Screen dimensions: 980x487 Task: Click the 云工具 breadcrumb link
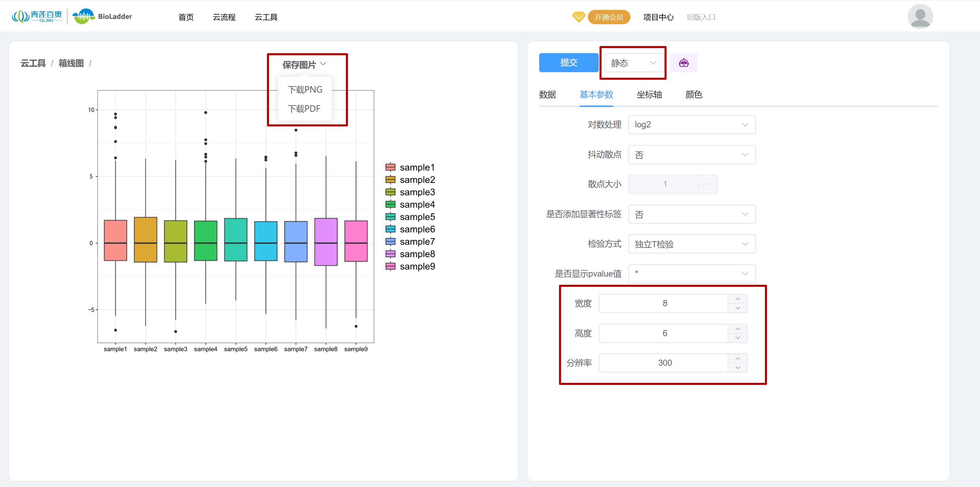point(33,63)
